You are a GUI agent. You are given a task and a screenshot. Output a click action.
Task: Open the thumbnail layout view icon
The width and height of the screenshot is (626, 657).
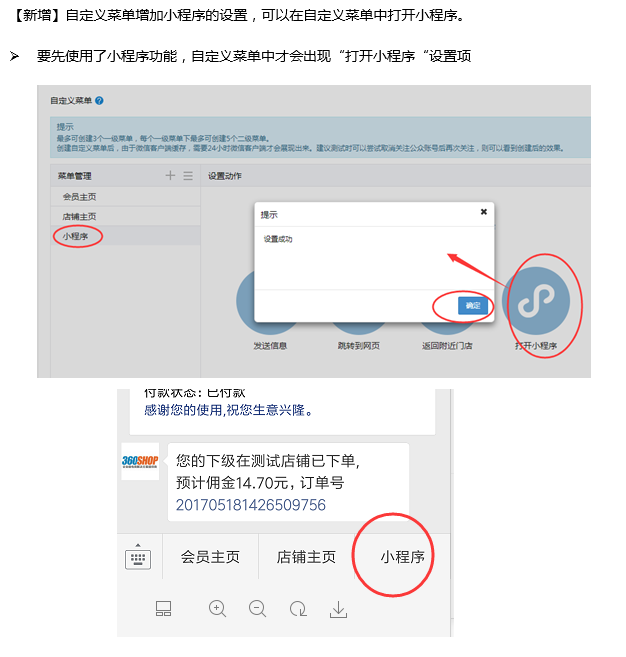coord(163,608)
